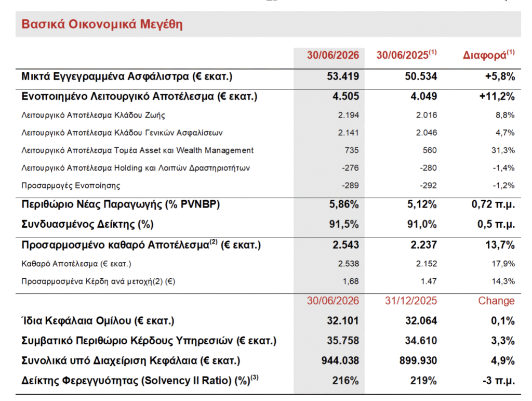Select the change value '4,7%'
This screenshot has width=532, height=401.
(x=505, y=133)
